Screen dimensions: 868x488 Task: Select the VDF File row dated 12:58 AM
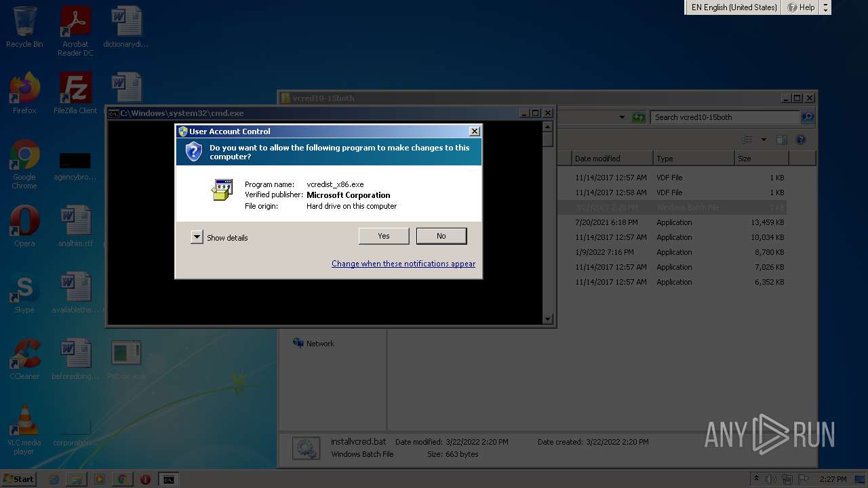[x=671, y=192]
